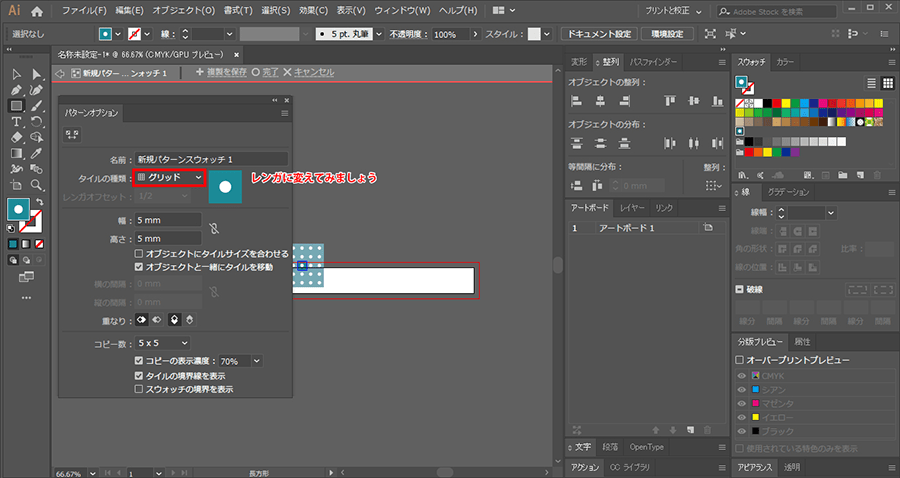This screenshot has width=900, height=478.
Task: Click the Pattern Tile Tool icon
Action: (x=73, y=135)
